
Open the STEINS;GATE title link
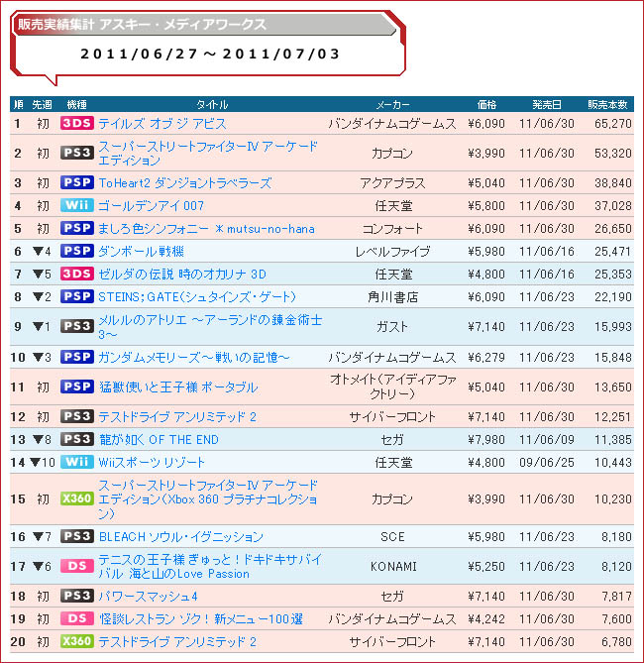click(196, 297)
